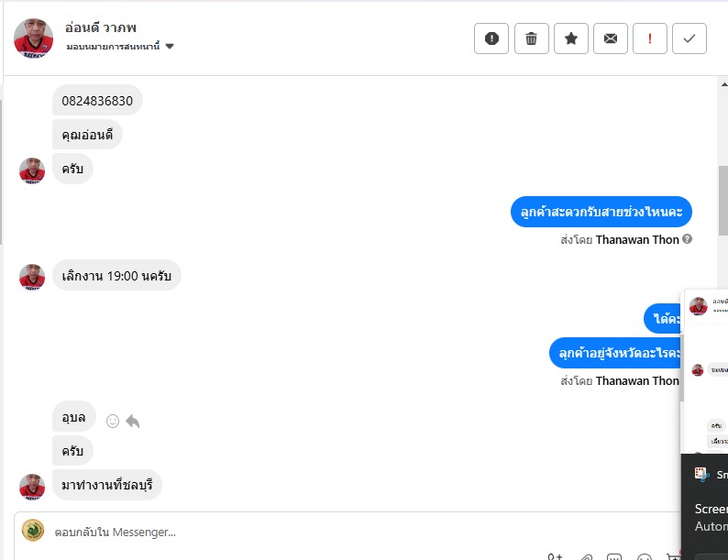728x560 pixels.
Task: Click scrollbar up arrow in chat pane
Action: [723, 84]
